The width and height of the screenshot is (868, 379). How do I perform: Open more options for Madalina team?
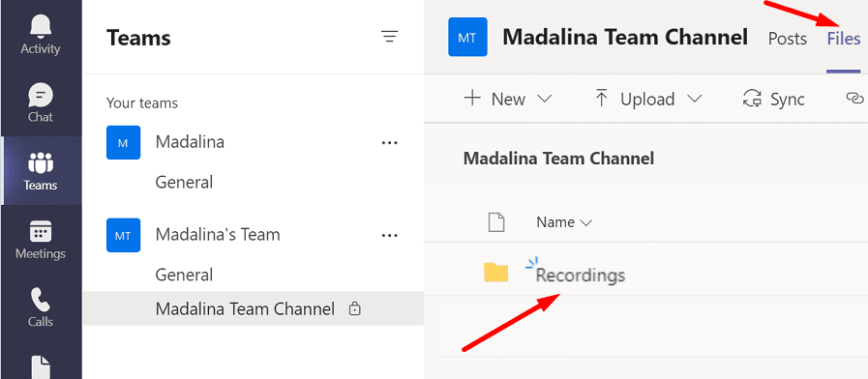(390, 143)
